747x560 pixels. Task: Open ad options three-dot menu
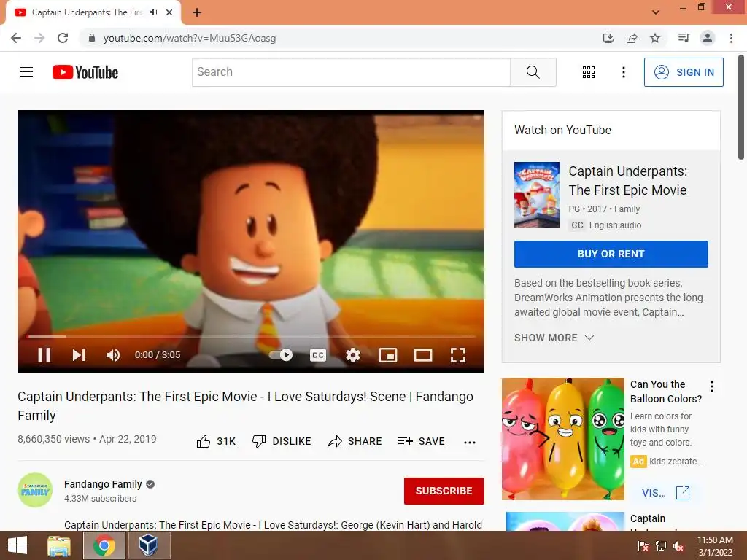(x=712, y=386)
